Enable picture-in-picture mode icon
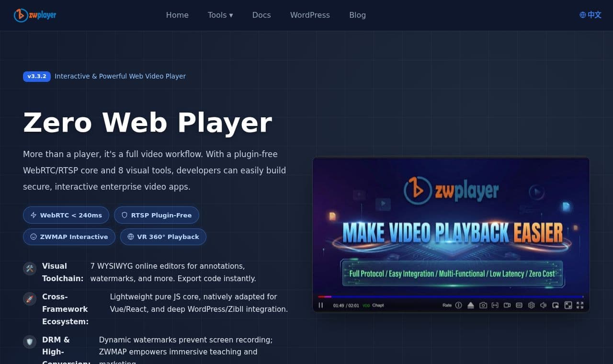Viewport: 613px width, 364px height. (x=556, y=305)
